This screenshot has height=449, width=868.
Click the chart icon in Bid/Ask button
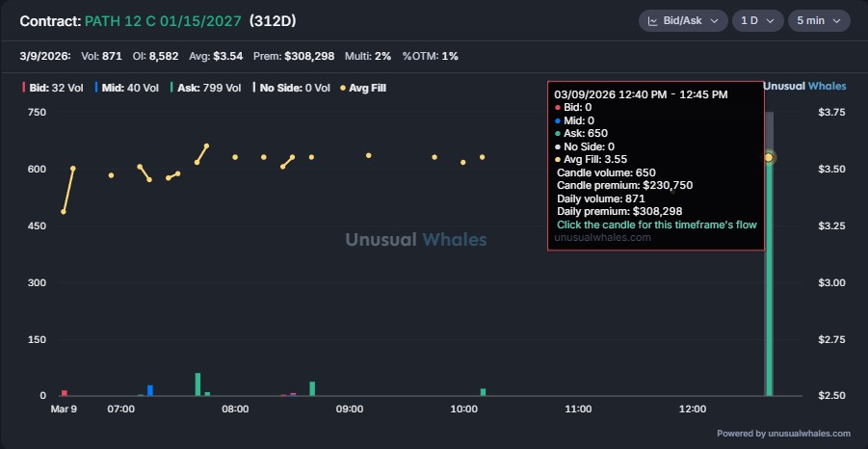coord(652,21)
